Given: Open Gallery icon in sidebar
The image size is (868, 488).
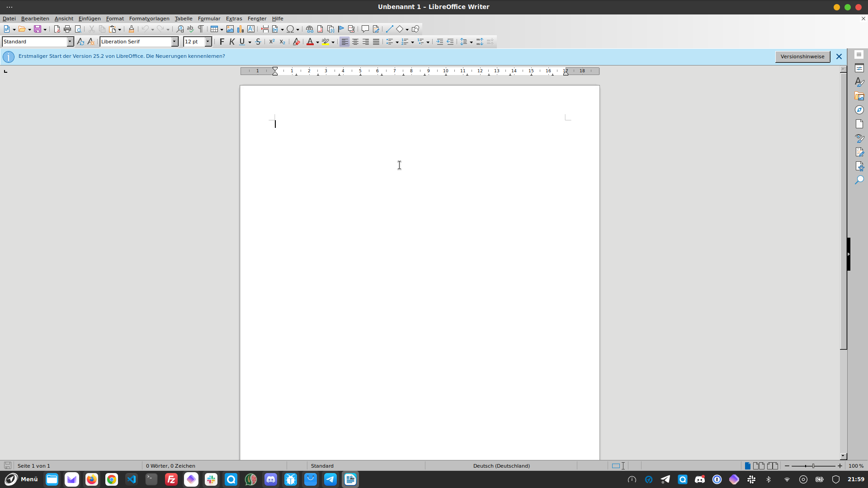Looking at the screenshot, I should pyautogui.click(x=859, y=96).
